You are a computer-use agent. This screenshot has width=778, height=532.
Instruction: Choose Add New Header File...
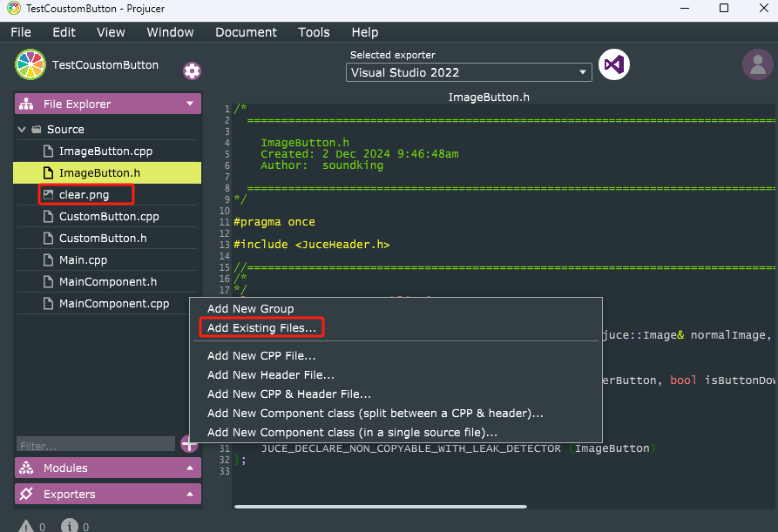click(x=396, y=374)
